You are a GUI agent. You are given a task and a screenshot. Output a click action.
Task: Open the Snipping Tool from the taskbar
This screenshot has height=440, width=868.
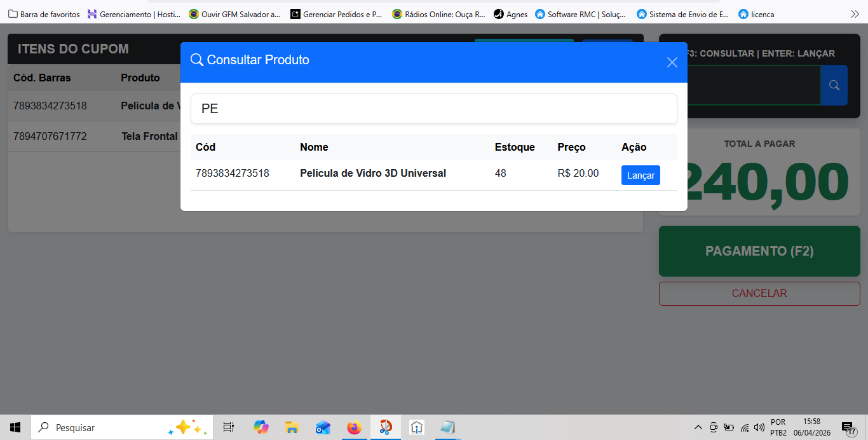tap(385, 427)
